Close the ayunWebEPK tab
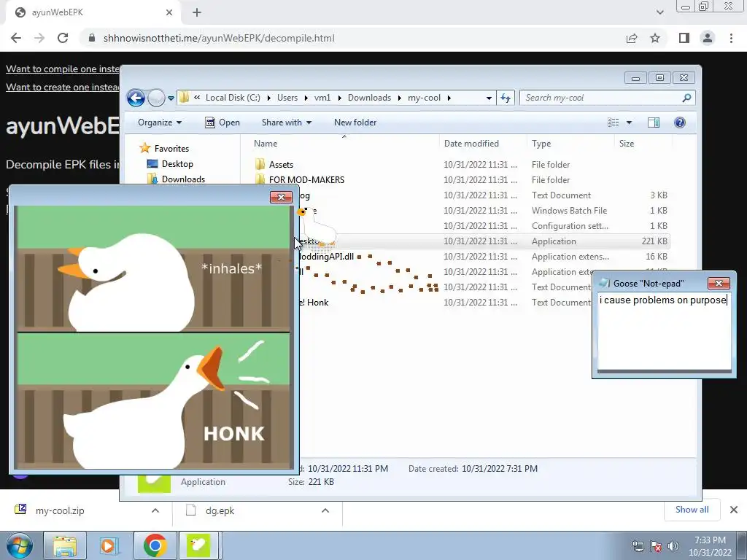This screenshot has height=560, width=747. (169, 12)
